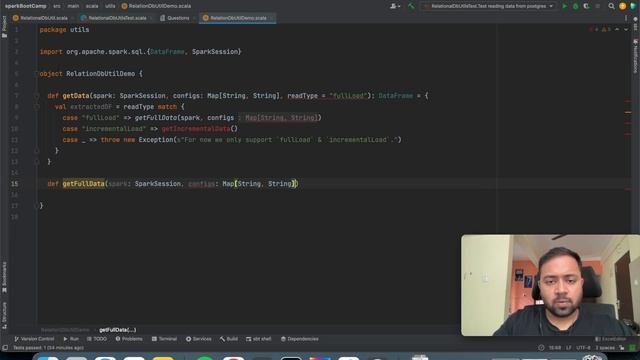
Task: Click the 'src' breadcrumb
Action: click(x=57, y=6)
